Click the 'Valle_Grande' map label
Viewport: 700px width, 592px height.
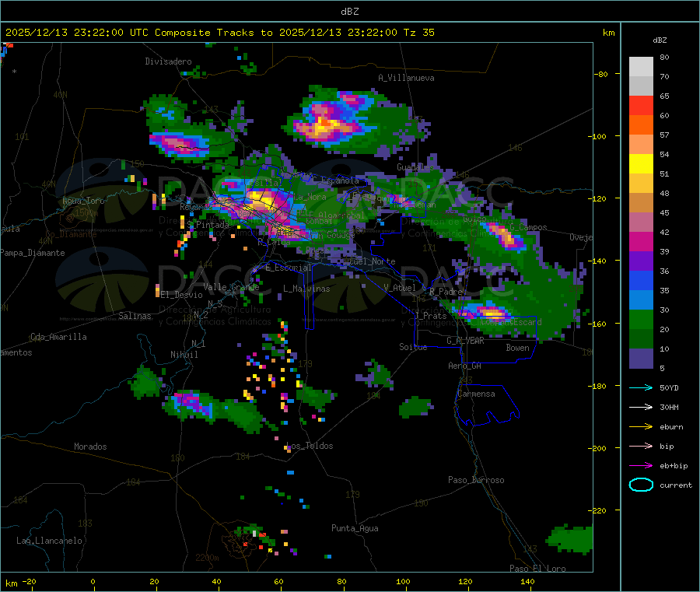pos(231,287)
